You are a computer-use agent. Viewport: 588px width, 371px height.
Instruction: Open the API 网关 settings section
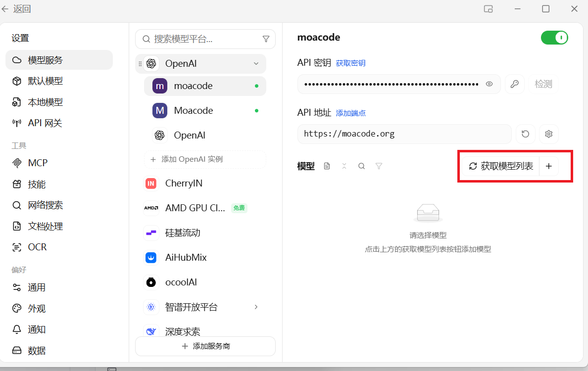pyautogui.click(x=59, y=123)
